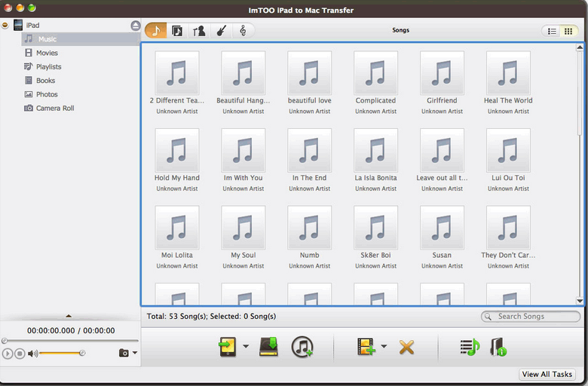Screen dimensions: 588x386
Task: Open the snapshot dropdown arrow
Action: coord(135,353)
